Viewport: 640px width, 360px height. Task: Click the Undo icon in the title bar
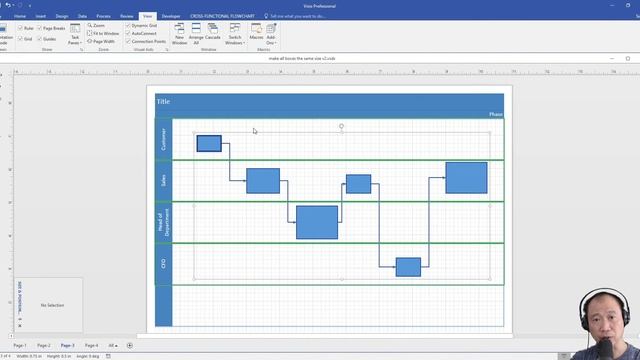point(7,5)
